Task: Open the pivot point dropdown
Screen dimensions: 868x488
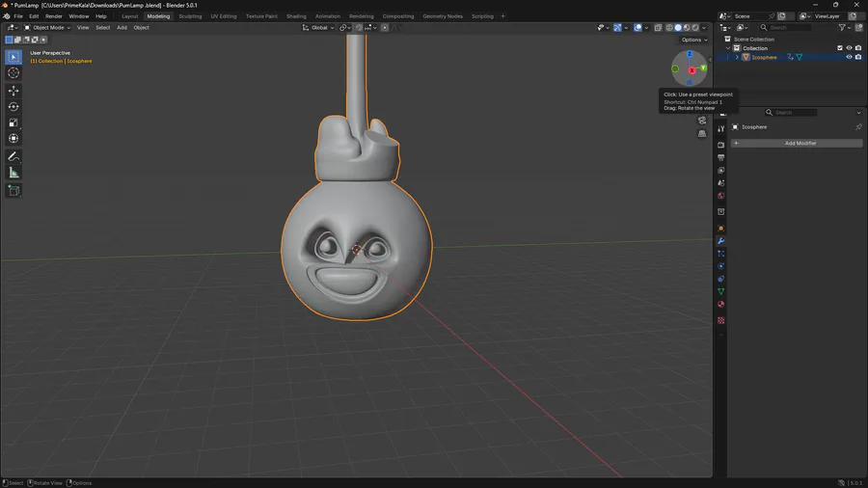Action: click(345, 28)
